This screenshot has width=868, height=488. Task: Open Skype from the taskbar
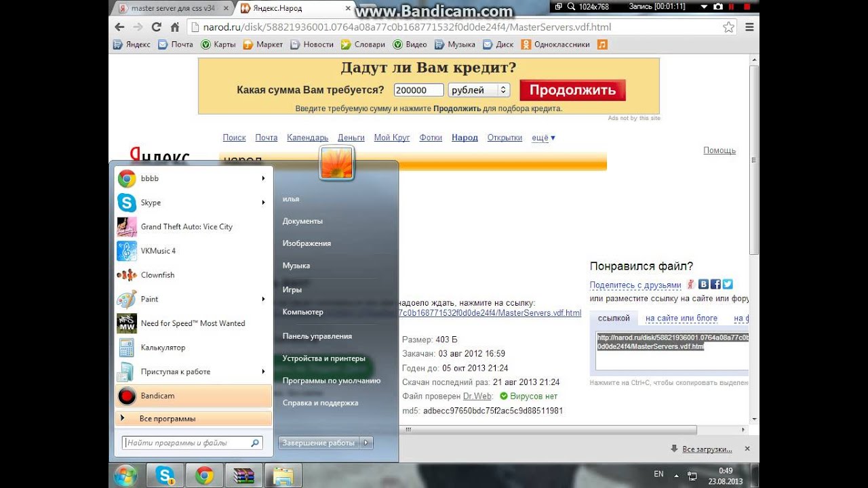coord(165,476)
